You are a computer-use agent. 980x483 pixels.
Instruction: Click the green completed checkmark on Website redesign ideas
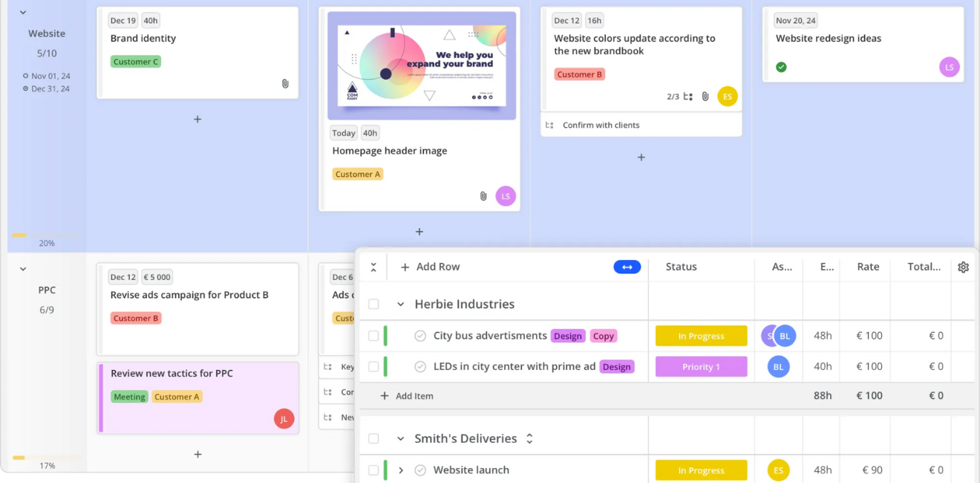tap(781, 67)
